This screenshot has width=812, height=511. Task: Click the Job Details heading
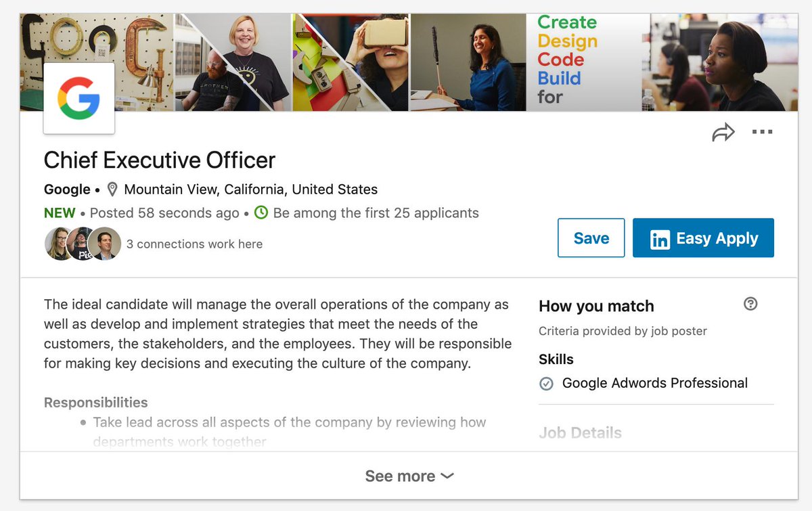[580, 432]
